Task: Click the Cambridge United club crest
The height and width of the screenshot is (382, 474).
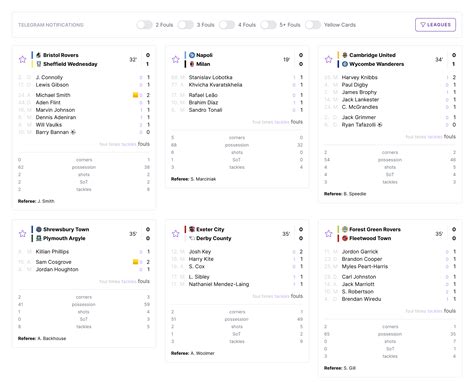Action: pos(345,55)
